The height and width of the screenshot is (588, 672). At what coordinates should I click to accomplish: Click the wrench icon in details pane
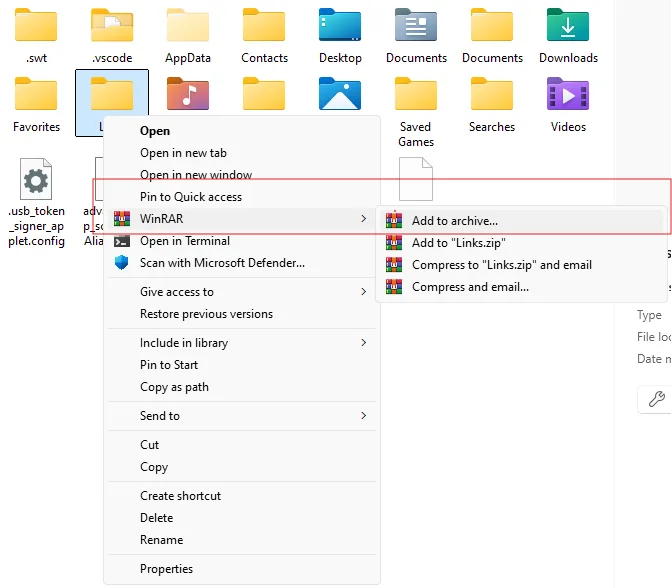tap(656, 399)
